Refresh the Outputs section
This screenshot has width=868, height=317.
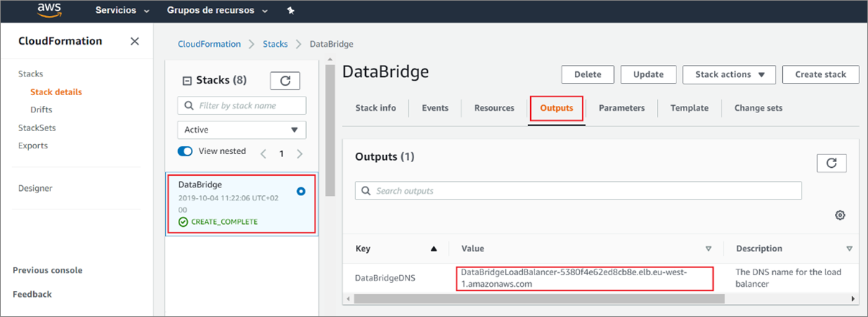pos(831,163)
